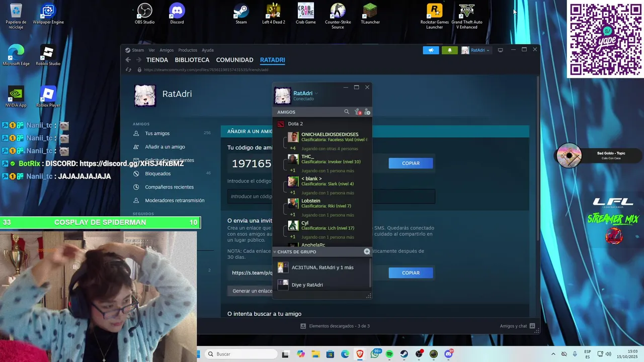Copy the friend code with COPIAR button
Viewport: 644px width, 362px height.
click(411, 163)
